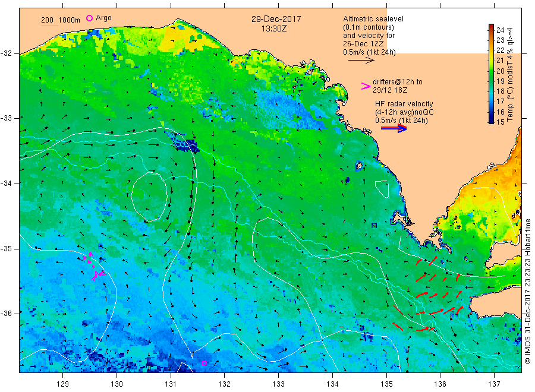Screen dimensions: 535x392
Task: Click the 'HF radar velocity' legend text
Action: 404,104
